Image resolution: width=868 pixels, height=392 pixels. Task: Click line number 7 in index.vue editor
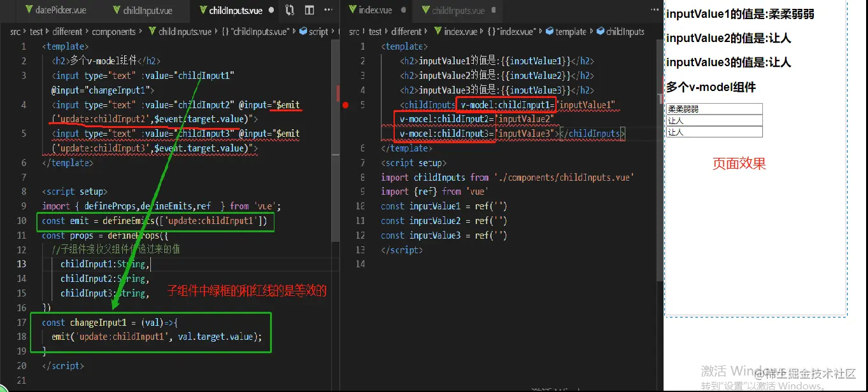(x=363, y=163)
